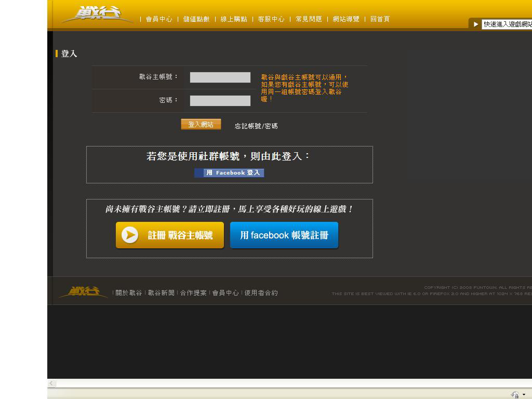Open the 合作提案 footer link
The width and height of the screenshot is (532, 399).
coord(193,293)
